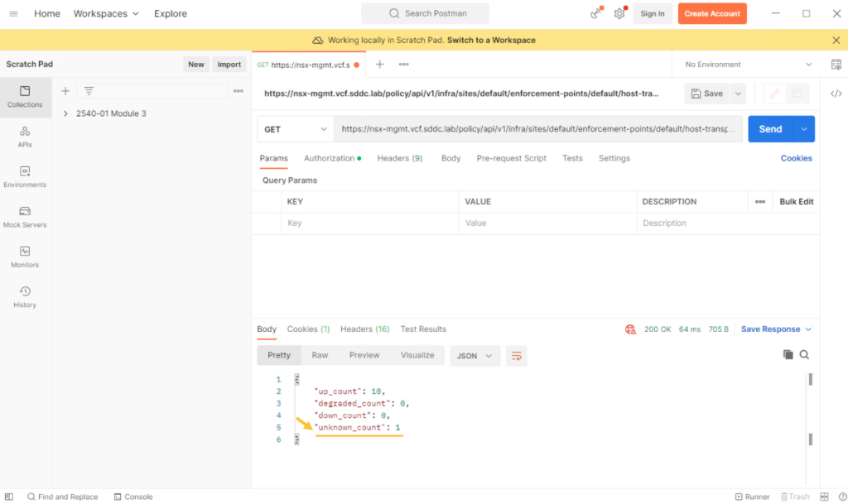The width and height of the screenshot is (848, 504).
Task: Click the Key query param cell
Action: (370, 223)
